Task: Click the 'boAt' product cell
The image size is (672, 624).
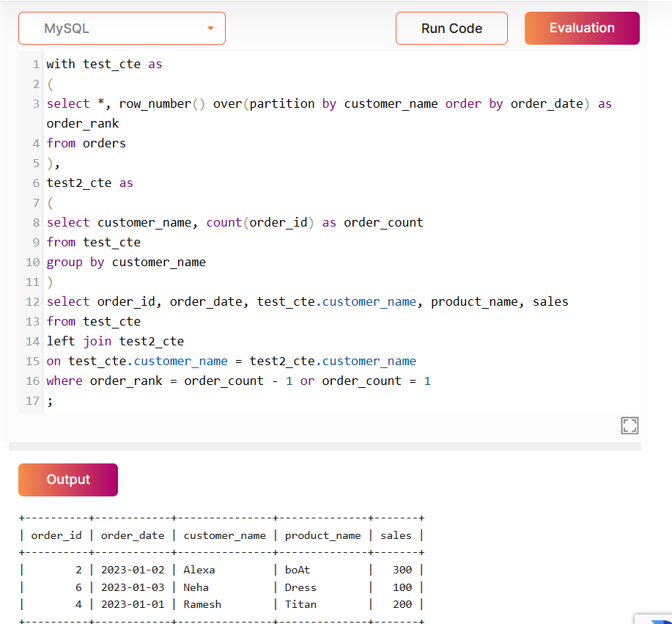Action: coord(298,570)
